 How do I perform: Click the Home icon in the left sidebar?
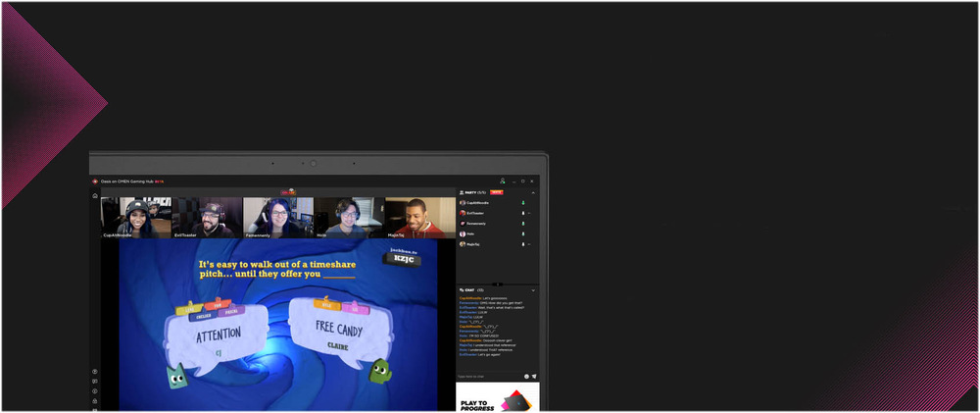(x=95, y=195)
